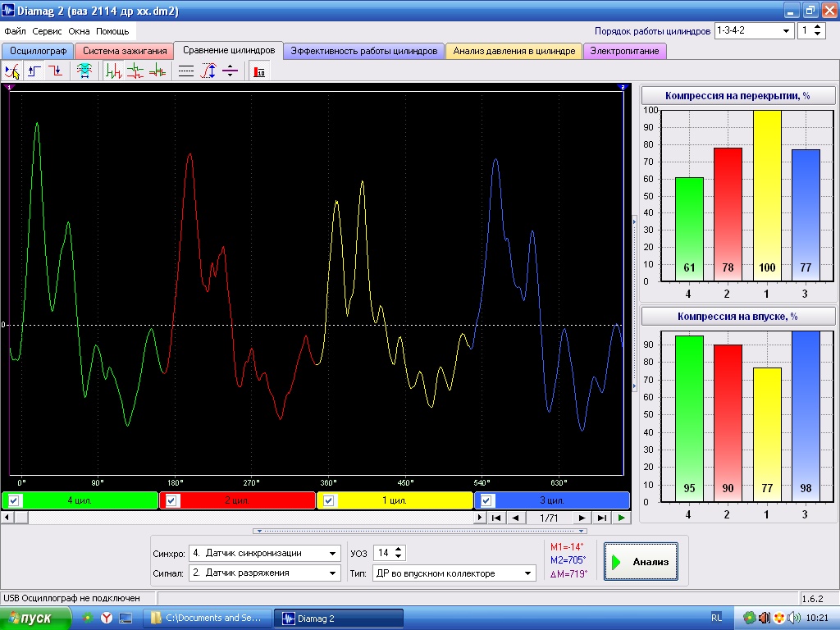
Task: Open the Файл menu
Action: coord(15,31)
